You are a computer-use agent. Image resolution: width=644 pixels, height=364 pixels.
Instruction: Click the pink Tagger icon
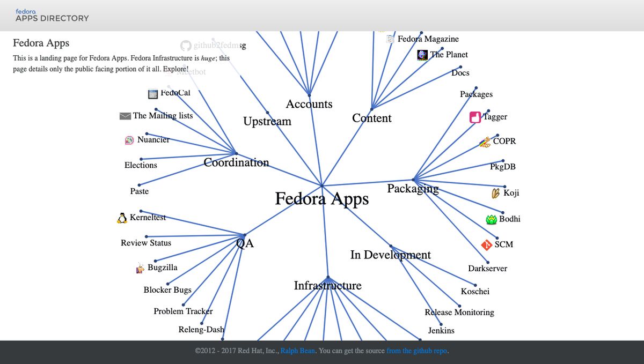click(475, 116)
